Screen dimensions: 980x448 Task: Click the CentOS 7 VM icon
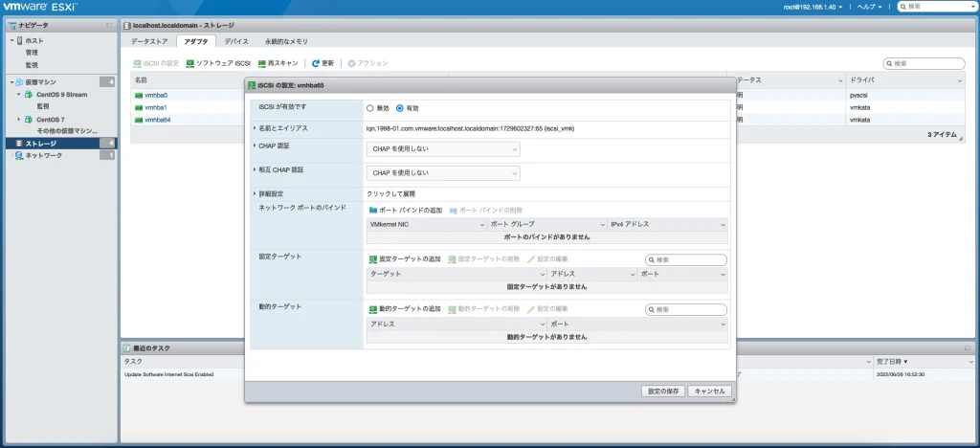[28, 119]
